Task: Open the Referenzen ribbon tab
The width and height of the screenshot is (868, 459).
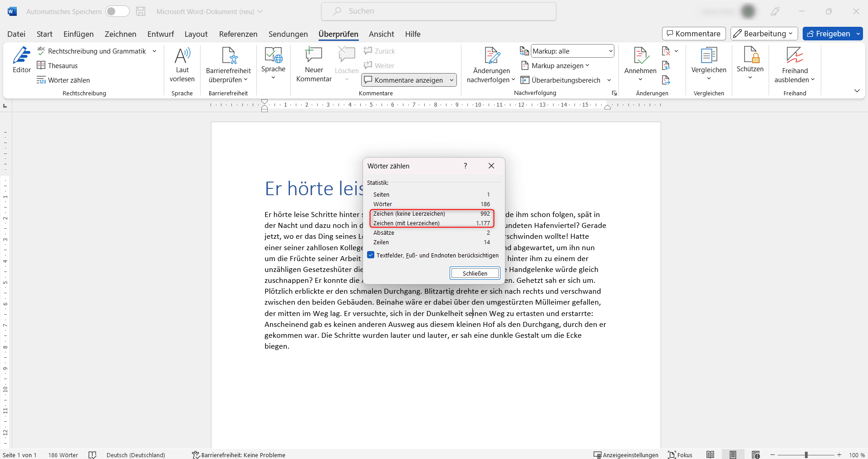Action: pyautogui.click(x=238, y=34)
